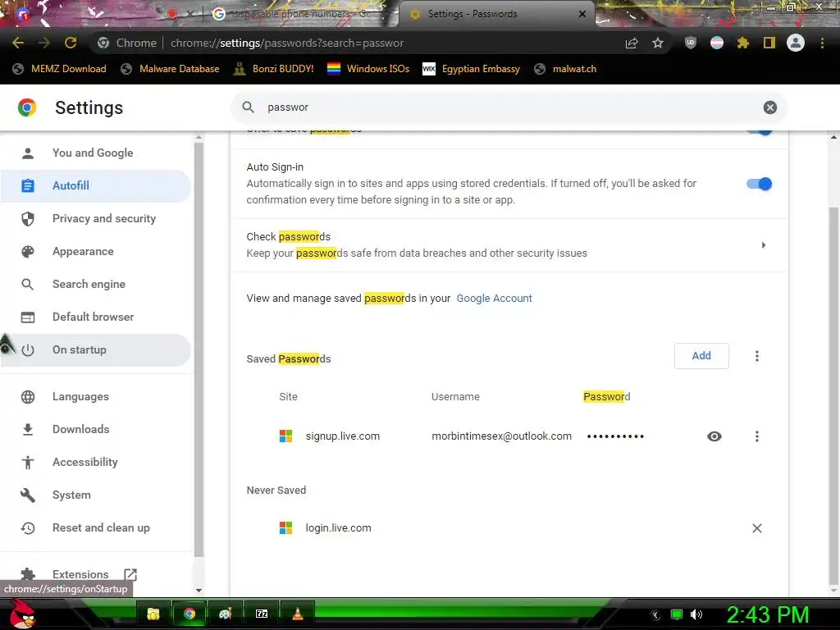Open the Bonzi BUDDY! bookmark

point(274,69)
